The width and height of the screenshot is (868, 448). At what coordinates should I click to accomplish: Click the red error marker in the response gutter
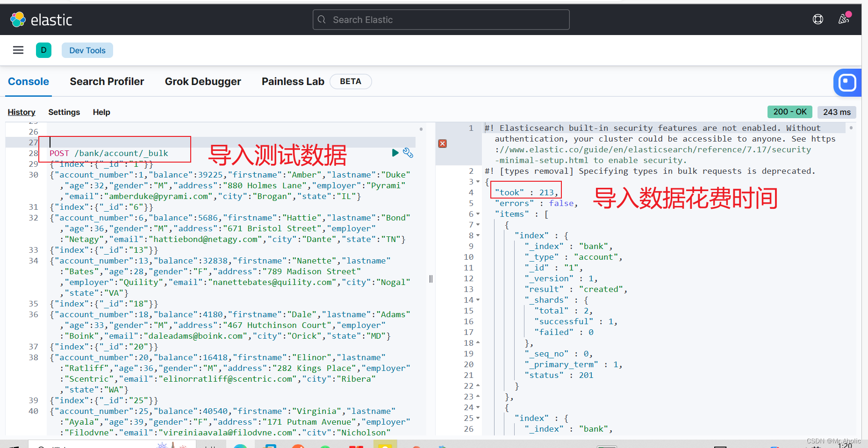click(x=442, y=143)
